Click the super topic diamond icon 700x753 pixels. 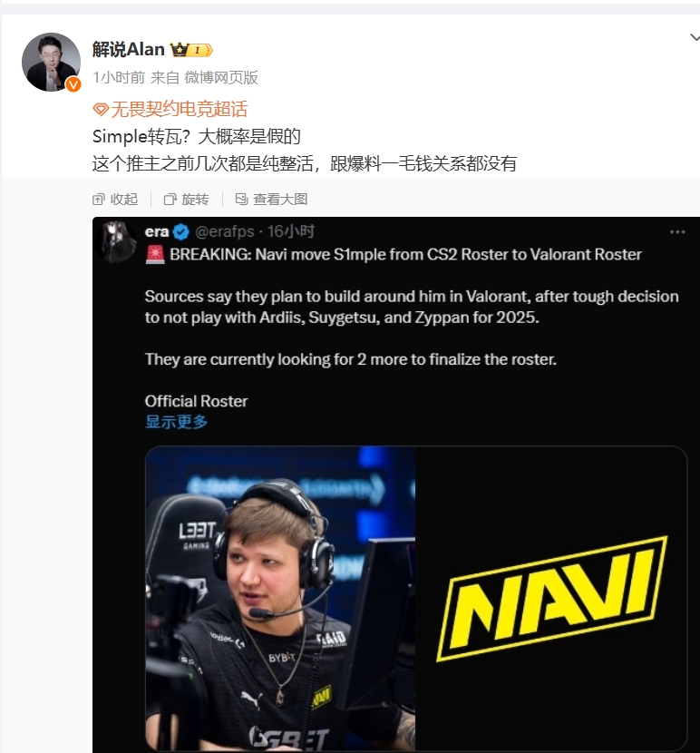101,110
